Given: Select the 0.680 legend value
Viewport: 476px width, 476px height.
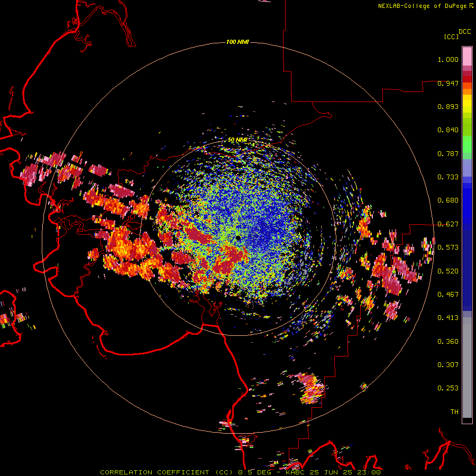Looking at the screenshot, I should click(448, 200).
